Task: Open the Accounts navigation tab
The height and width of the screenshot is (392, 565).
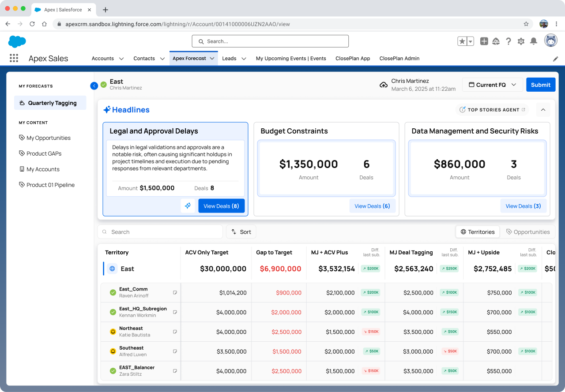Action: click(102, 58)
